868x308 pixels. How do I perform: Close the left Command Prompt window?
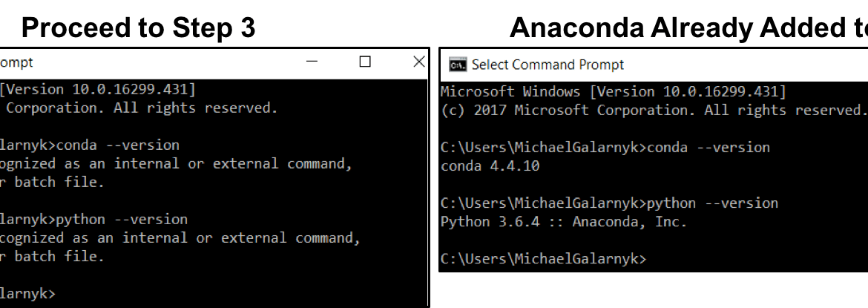coord(419,62)
